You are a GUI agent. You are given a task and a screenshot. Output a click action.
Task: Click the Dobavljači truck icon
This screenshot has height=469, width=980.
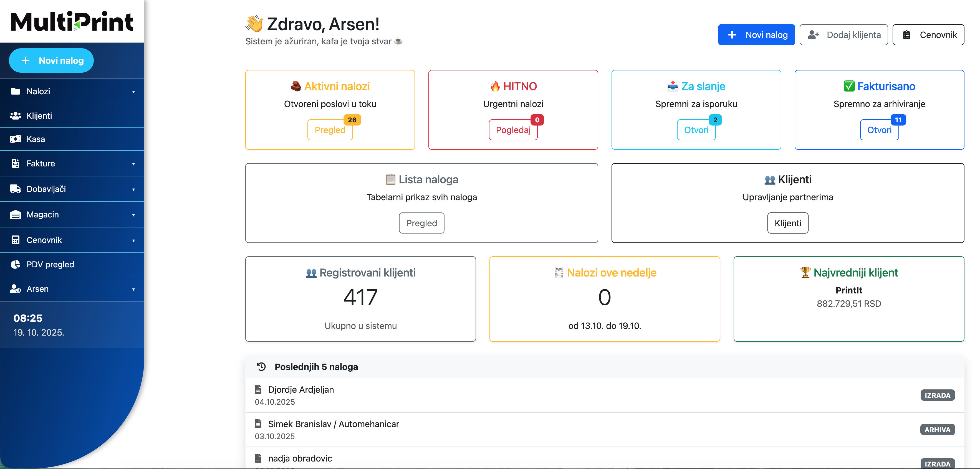coord(15,189)
